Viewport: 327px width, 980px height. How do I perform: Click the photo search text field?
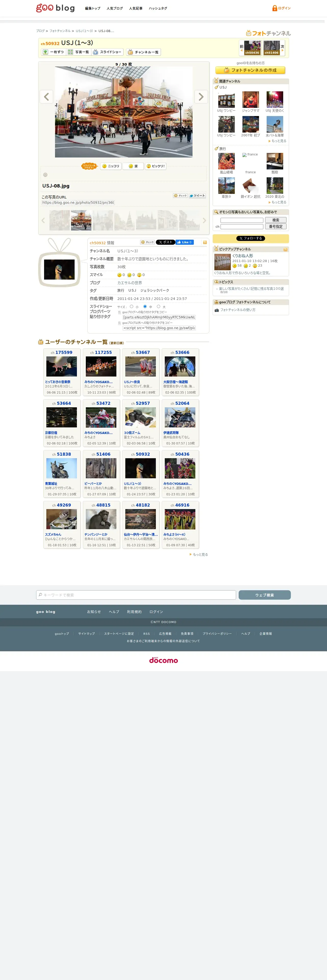242,220
